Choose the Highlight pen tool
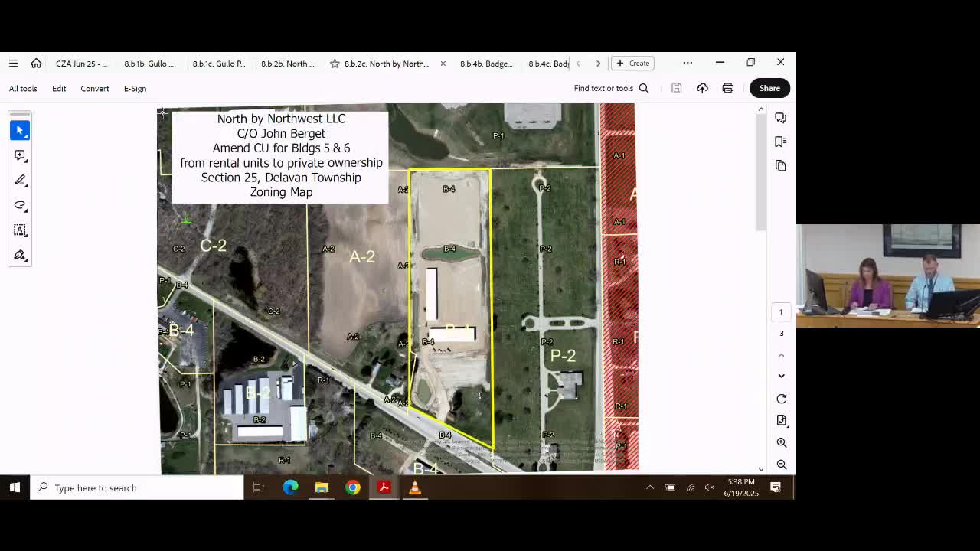This screenshot has width=980, height=551. click(20, 181)
